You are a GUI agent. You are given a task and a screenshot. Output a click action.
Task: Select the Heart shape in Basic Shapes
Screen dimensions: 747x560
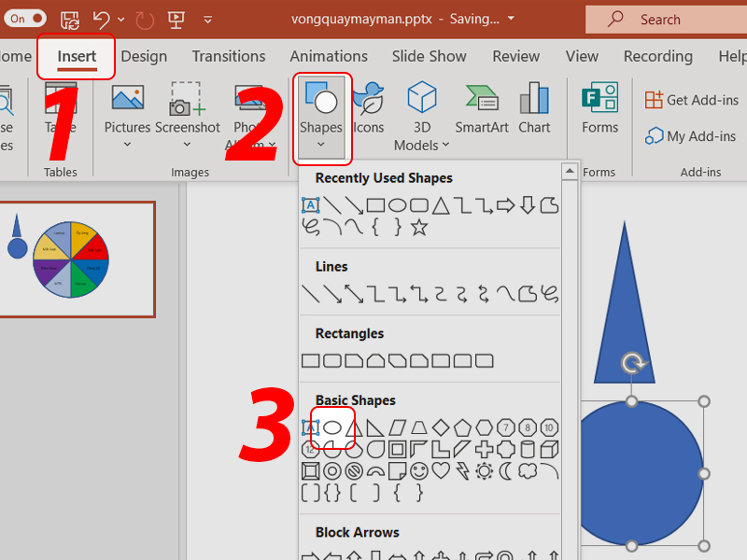(x=440, y=471)
